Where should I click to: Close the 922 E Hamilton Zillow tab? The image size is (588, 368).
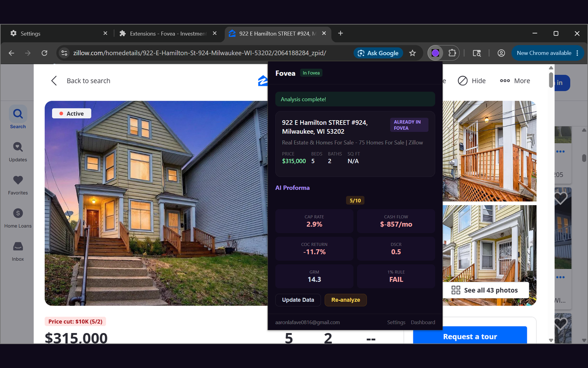coord(324,33)
